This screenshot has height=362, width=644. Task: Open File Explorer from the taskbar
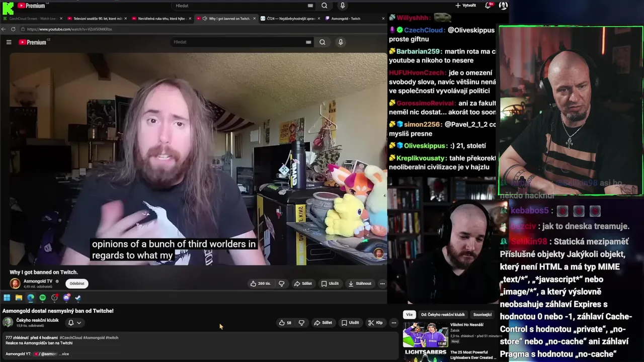19,298
